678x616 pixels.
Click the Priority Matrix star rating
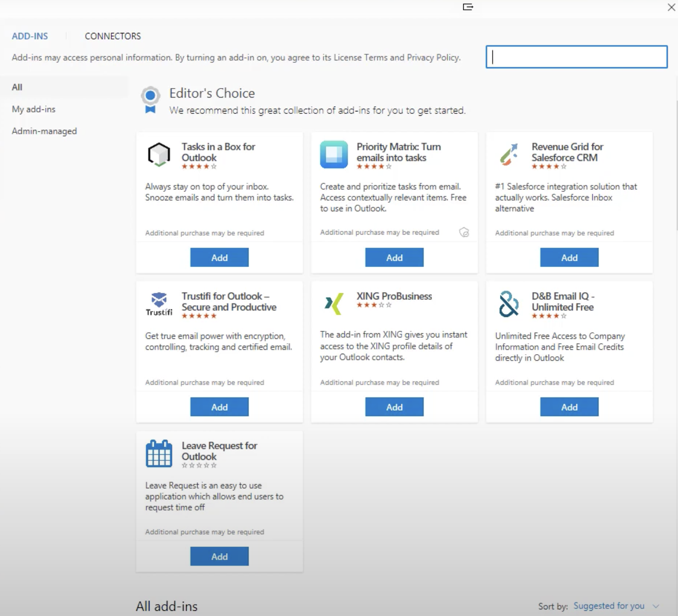374,167
